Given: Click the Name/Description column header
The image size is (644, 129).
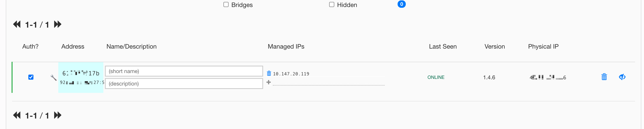Looking at the screenshot, I should [131, 46].
